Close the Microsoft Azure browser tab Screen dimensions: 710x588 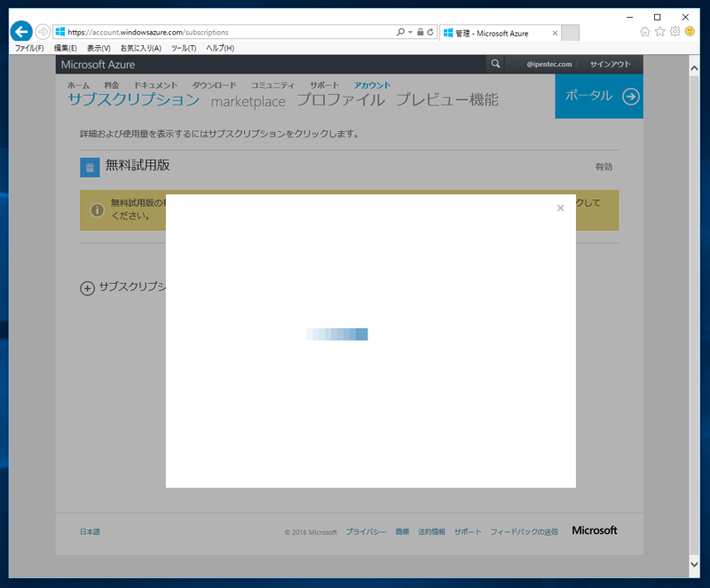555,33
